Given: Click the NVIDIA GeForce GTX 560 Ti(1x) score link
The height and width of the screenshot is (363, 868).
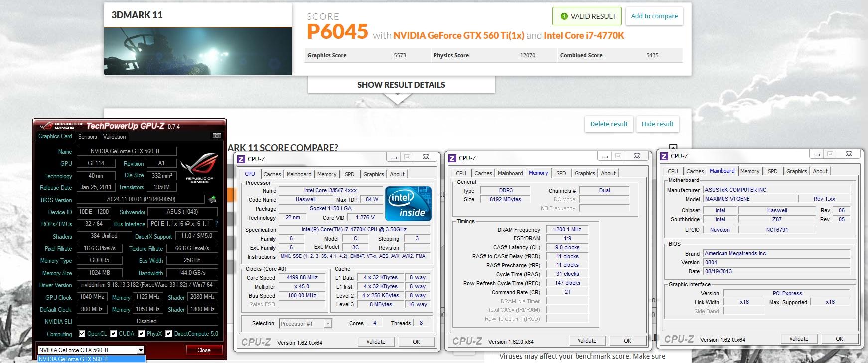Looking at the screenshot, I should tap(459, 35).
